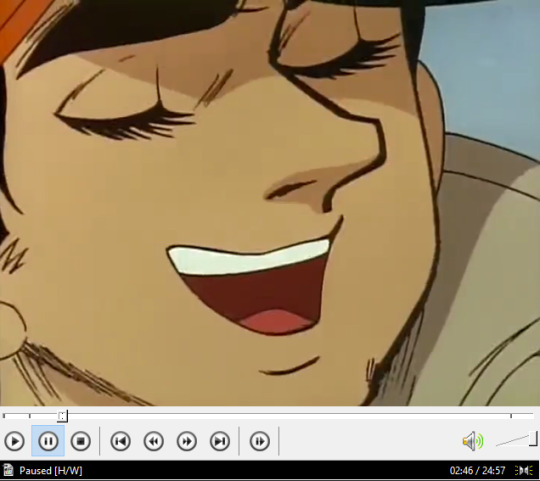Click the highlighted Pause button
The height and width of the screenshot is (481, 540).
[x=48, y=441]
